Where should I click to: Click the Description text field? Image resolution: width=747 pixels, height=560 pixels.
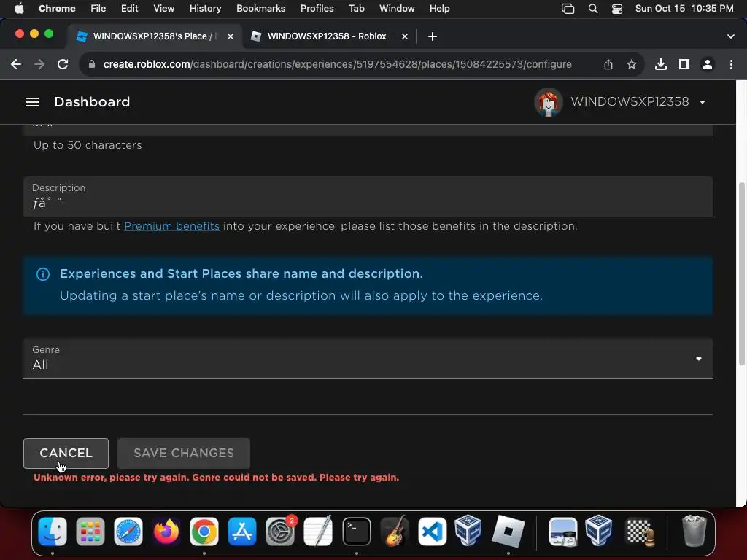(368, 197)
